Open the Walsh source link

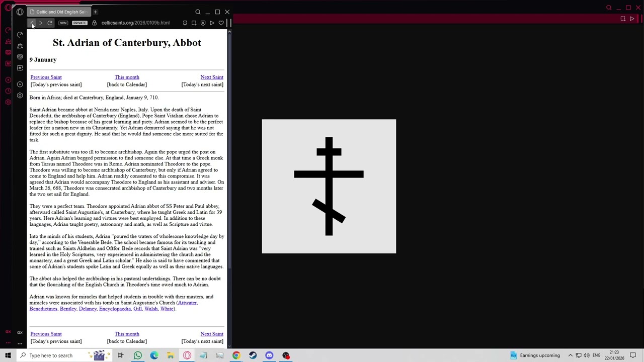[151, 309]
